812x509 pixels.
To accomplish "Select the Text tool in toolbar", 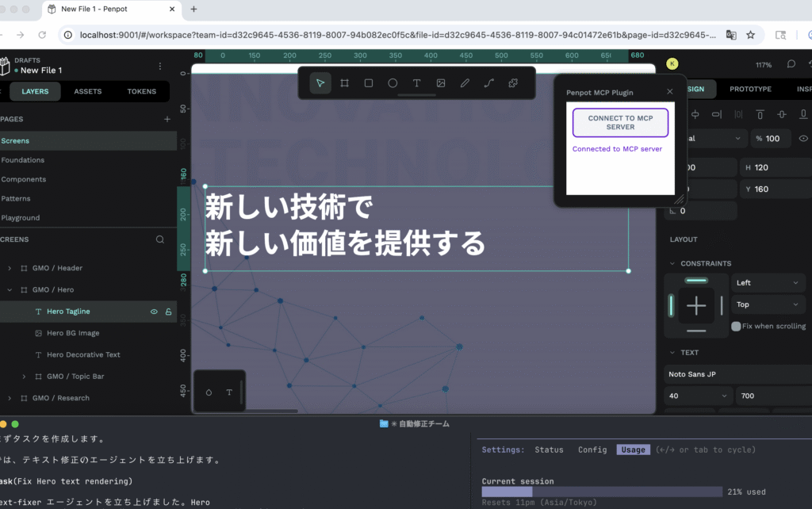I will coord(416,83).
